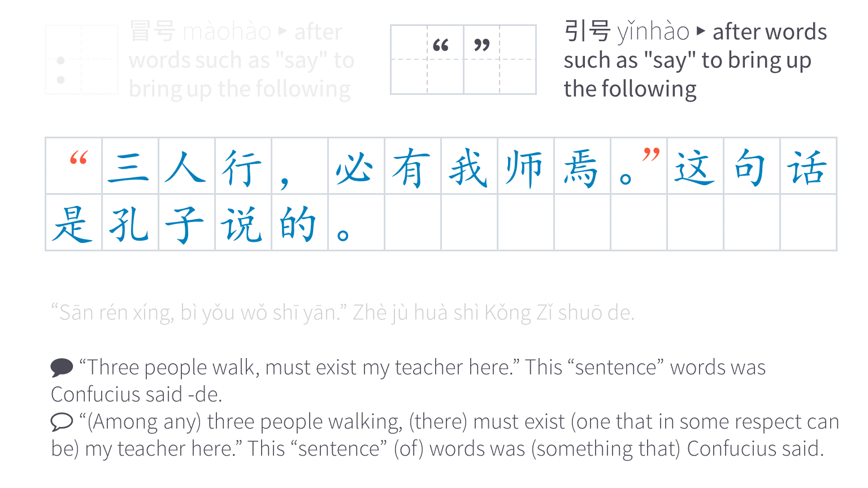Click the red opening quotation mark cell
The image size is (868, 488).
(x=74, y=165)
